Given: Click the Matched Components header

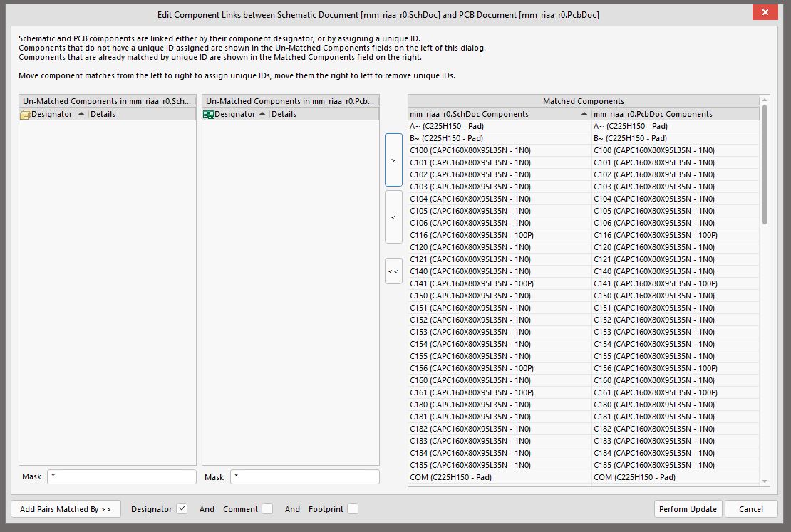Looking at the screenshot, I should point(583,101).
